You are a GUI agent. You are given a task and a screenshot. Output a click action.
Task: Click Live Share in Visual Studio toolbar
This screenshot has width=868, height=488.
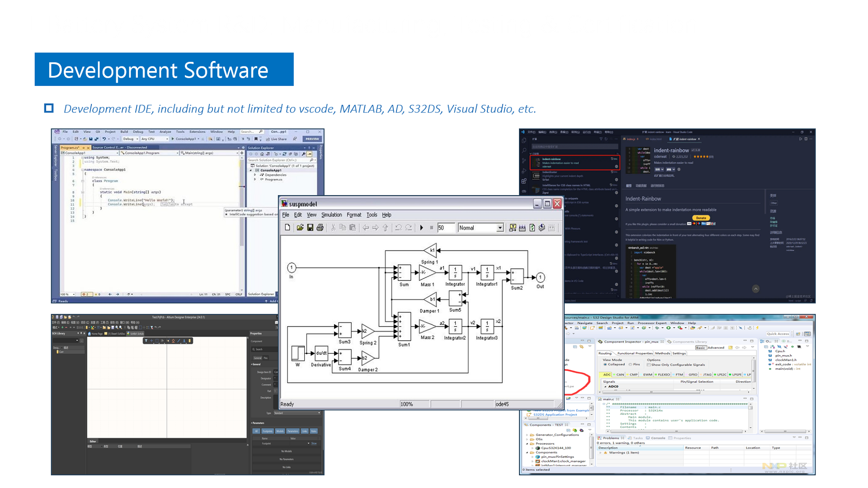276,139
